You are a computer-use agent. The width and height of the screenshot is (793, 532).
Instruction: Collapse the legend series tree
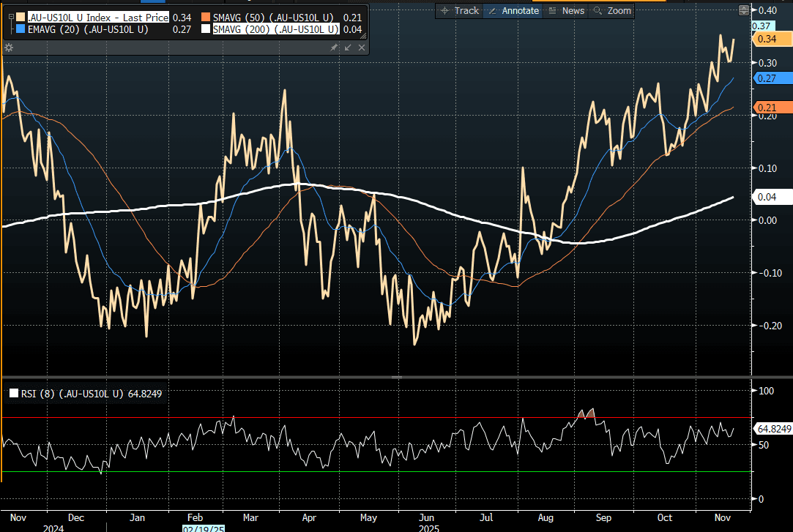pyautogui.click(x=10, y=17)
